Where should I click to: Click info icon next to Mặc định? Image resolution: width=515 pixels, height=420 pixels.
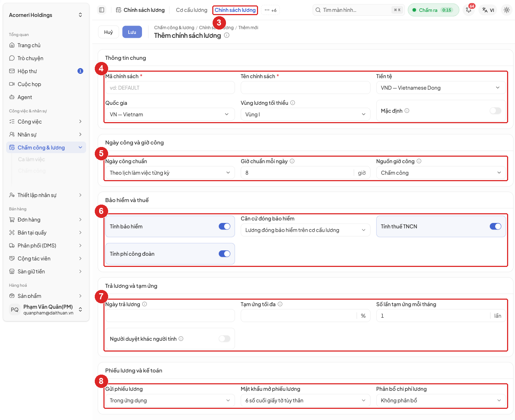pos(407,111)
